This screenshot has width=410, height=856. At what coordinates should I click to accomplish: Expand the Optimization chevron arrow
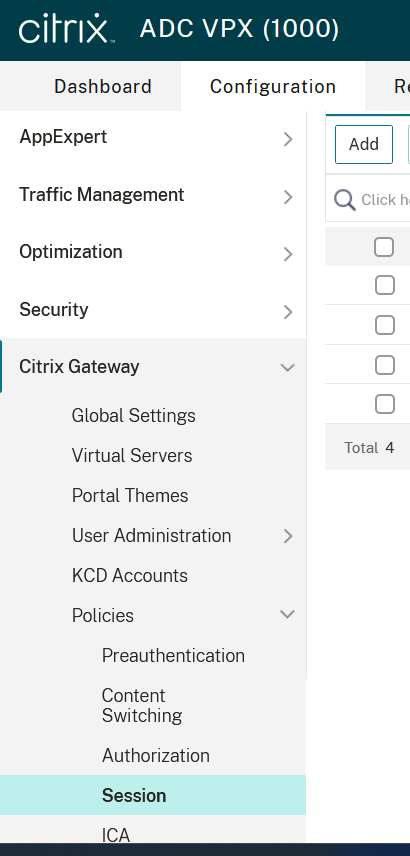[288, 254]
